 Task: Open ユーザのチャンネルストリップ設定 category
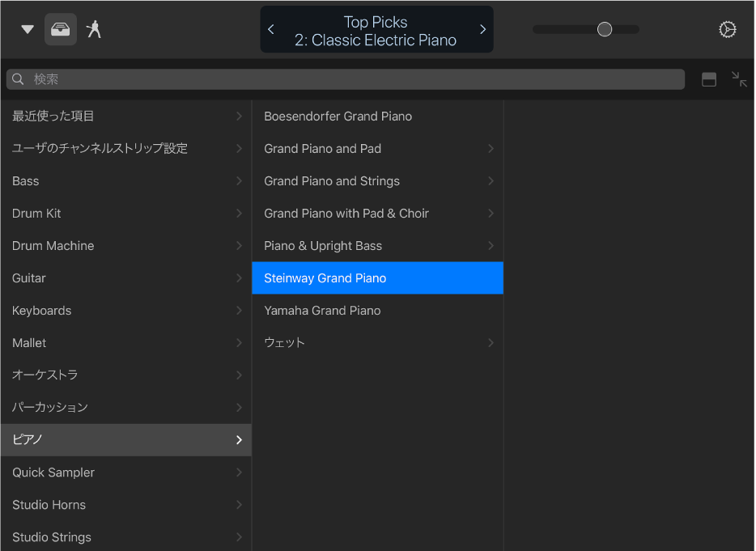pyautogui.click(x=126, y=149)
